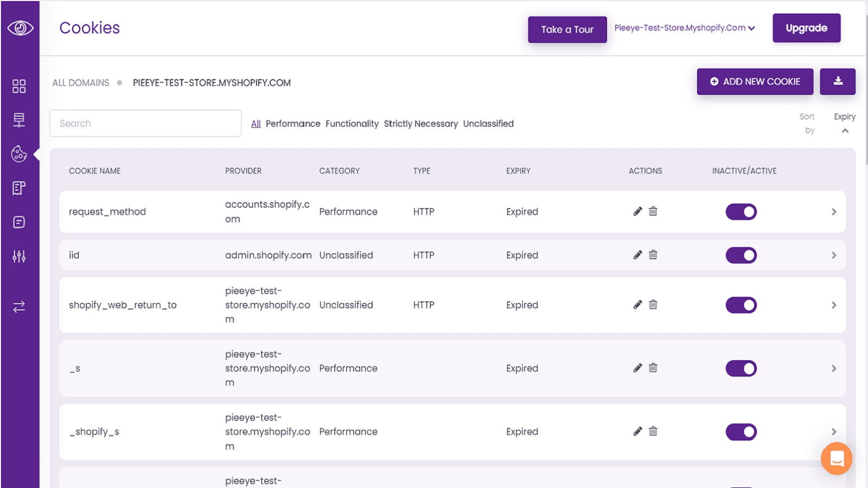This screenshot has height=488, width=868.
Task: Click the download icon button
Action: point(837,81)
